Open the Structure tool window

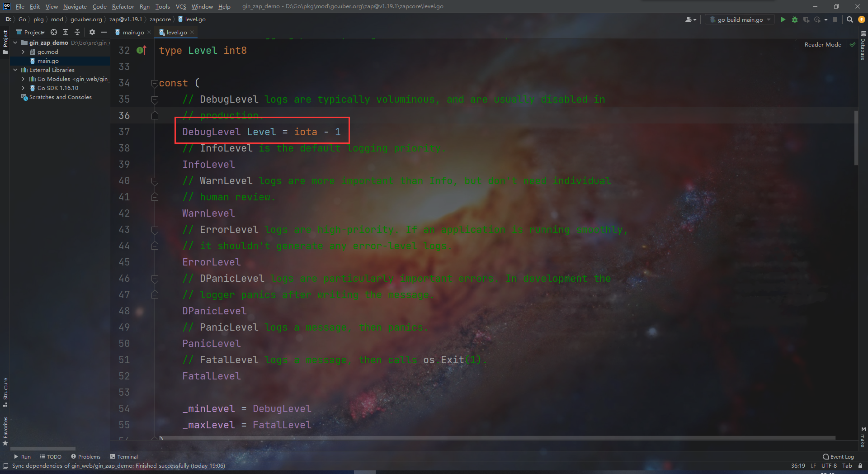click(x=5, y=392)
